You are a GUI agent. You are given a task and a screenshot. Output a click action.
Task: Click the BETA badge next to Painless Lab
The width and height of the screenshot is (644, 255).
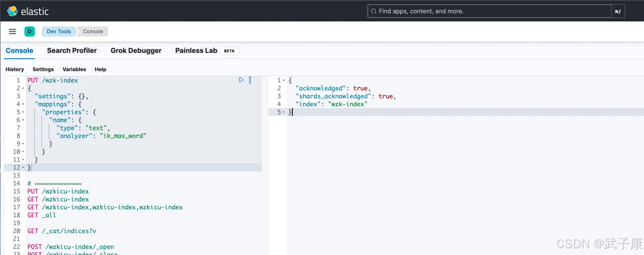229,51
